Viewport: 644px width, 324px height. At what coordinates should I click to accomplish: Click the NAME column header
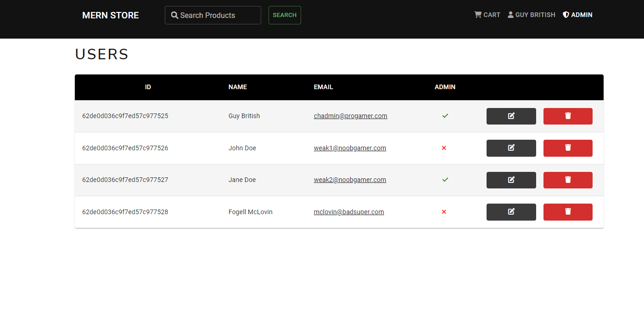pyautogui.click(x=238, y=87)
